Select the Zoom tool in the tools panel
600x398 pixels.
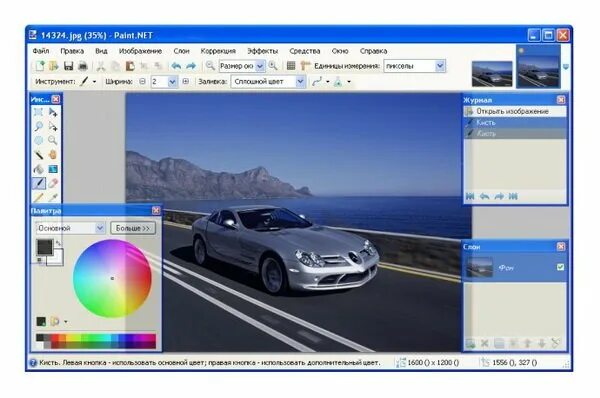(53, 140)
